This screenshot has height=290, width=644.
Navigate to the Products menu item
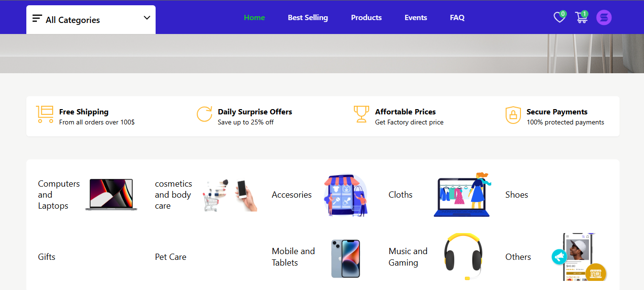(x=366, y=18)
